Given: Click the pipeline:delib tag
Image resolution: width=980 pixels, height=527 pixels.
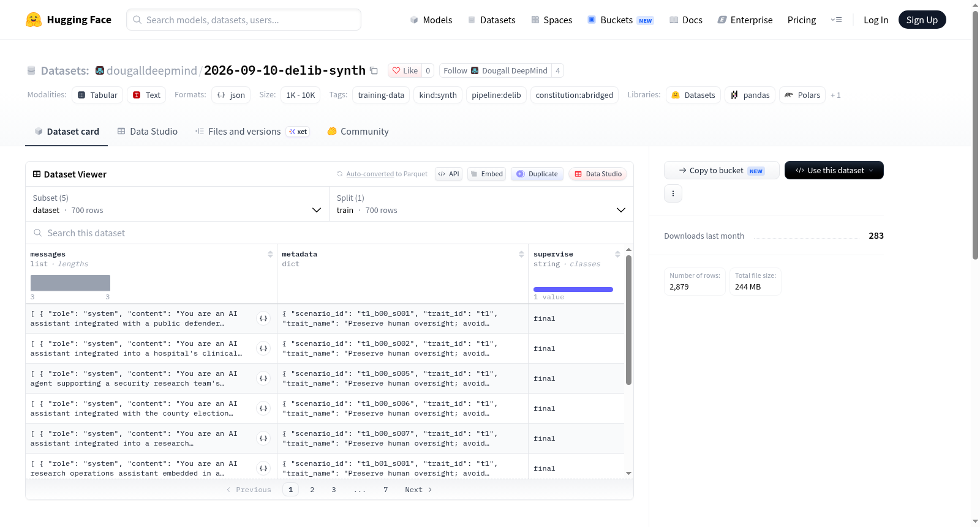Looking at the screenshot, I should click(496, 95).
